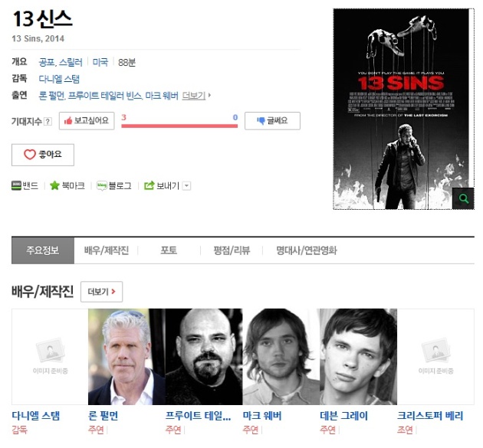This screenshot has width=483, height=448.
Task: Click the red thumbs-up 보고싶어요 button
Action: [x=87, y=121]
